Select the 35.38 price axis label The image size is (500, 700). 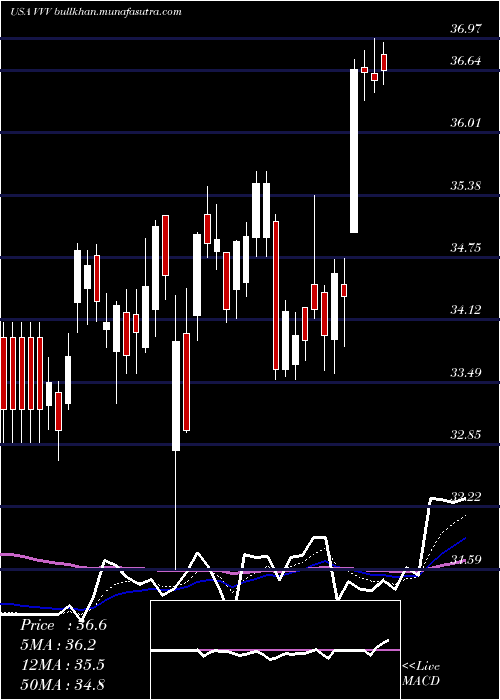[x=466, y=185]
